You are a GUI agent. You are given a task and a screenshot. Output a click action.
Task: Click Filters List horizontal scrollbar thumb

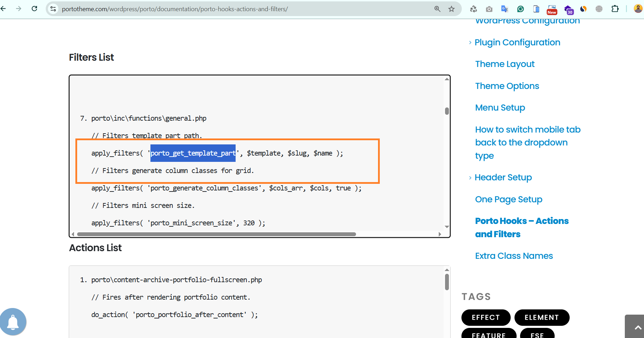216,234
